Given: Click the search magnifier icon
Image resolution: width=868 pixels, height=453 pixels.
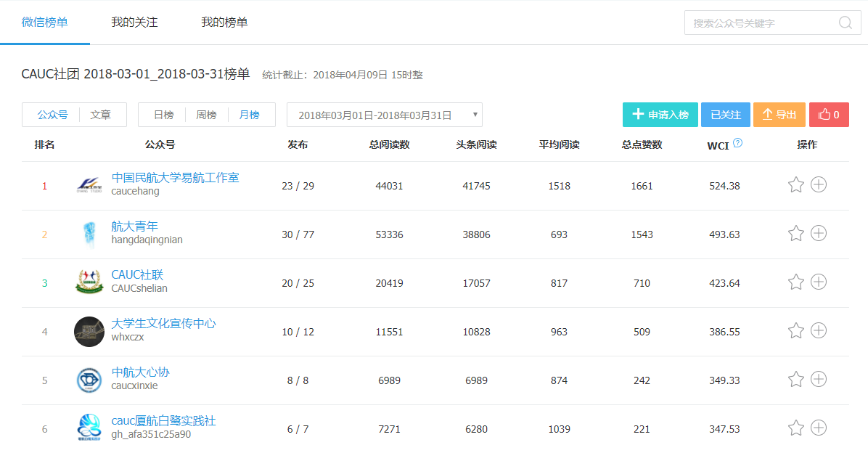Looking at the screenshot, I should pos(845,23).
